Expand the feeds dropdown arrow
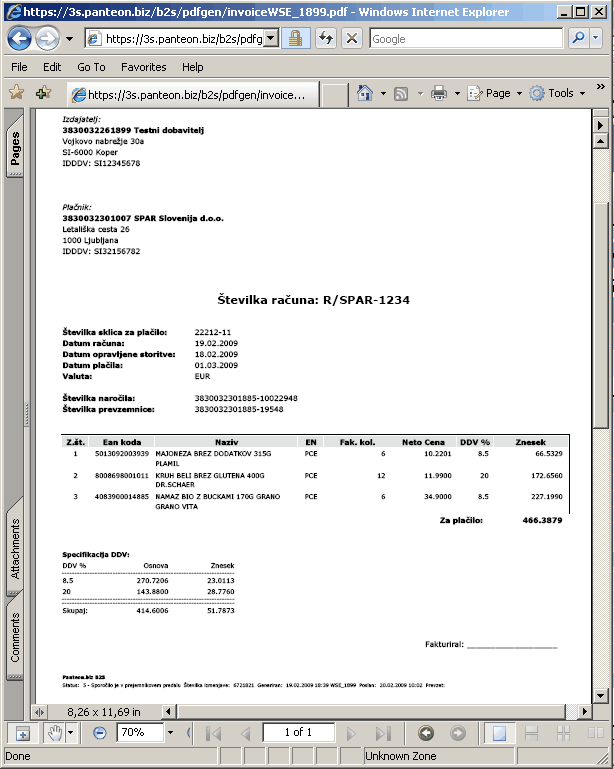This screenshot has width=614, height=769. point(420,93)
